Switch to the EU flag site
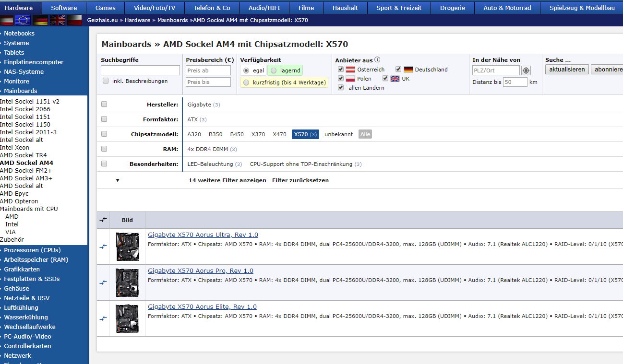623x364 pixels. click(23, 20)
